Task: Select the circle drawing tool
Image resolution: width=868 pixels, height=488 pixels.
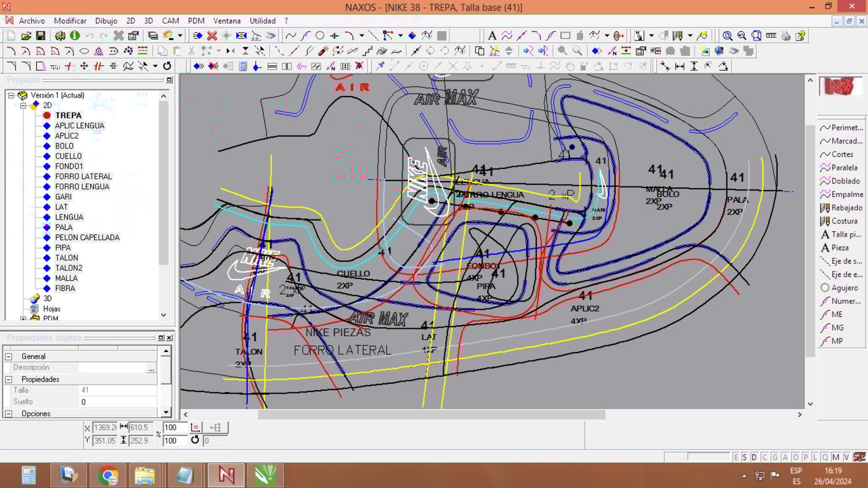Action: click(x=319, y=36)
